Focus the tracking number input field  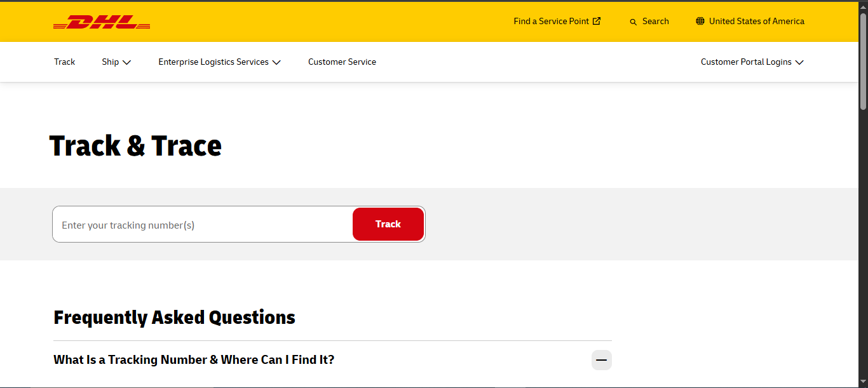click(x=203, y=225)
